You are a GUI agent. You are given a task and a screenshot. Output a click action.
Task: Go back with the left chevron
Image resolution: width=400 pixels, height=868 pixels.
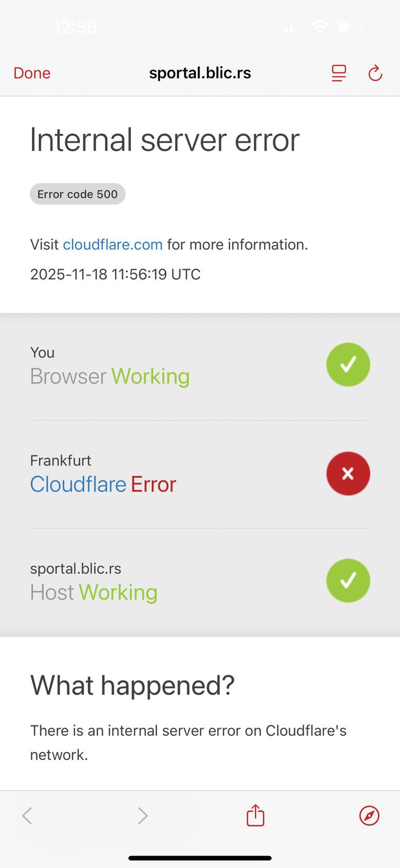pos(28,815)
